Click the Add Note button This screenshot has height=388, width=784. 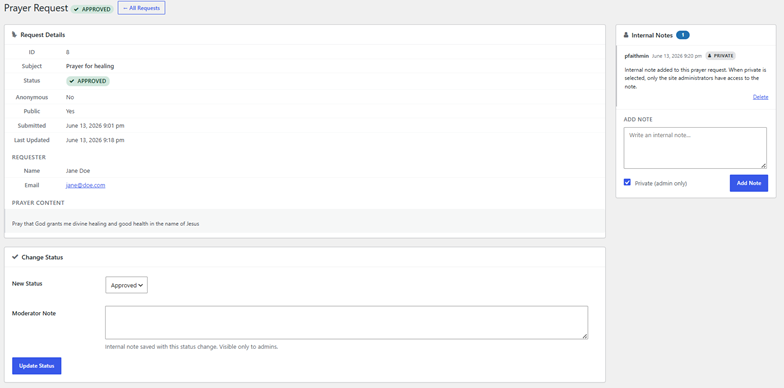(x=748, y=183)
